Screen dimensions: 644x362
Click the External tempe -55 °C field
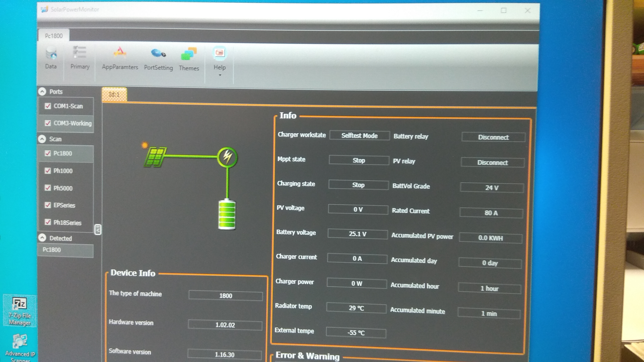point(356,332)
